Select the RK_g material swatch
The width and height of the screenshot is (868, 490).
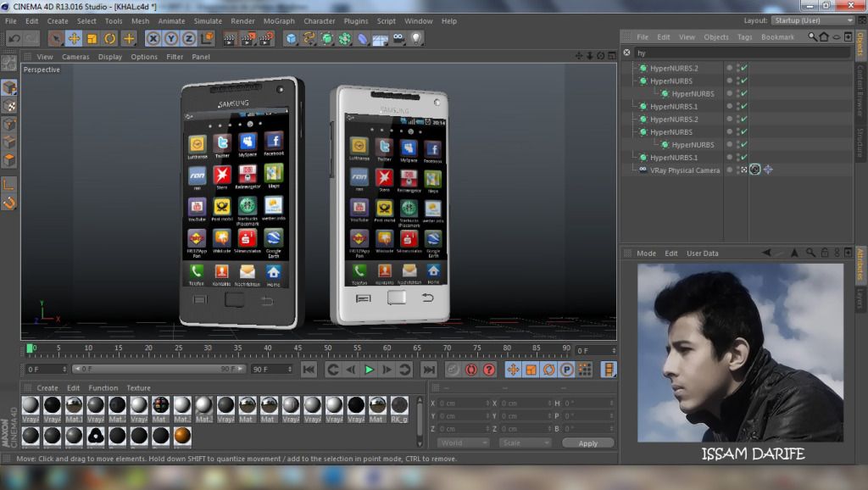399,409
